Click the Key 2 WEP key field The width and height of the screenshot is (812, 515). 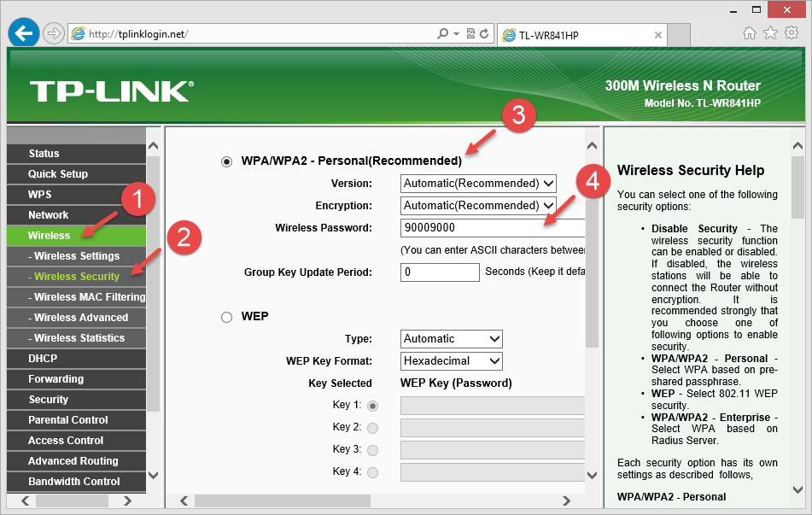coord(493,428)
